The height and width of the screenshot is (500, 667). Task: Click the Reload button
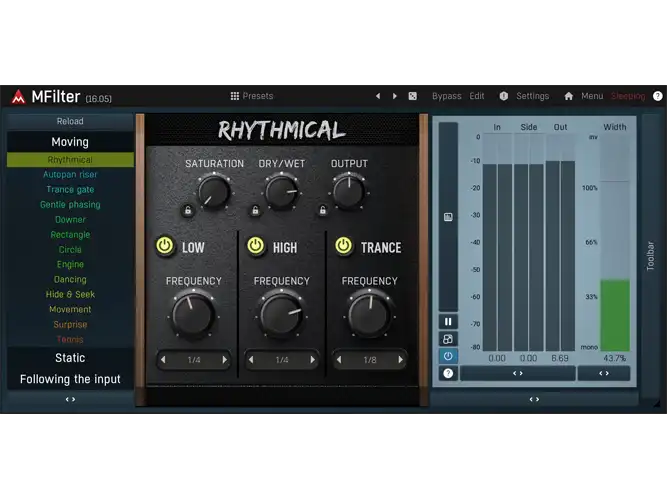coord(70,121)
